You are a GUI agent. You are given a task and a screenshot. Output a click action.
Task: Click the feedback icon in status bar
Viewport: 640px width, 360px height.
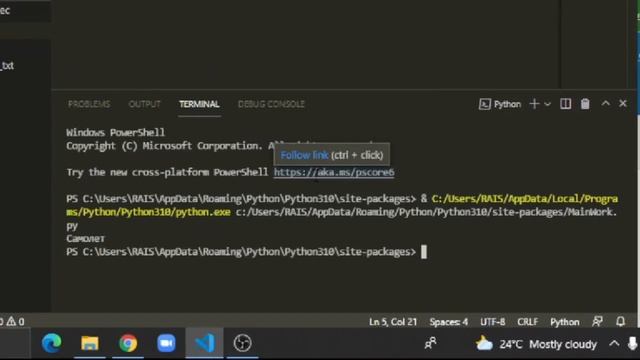point(598,321)
